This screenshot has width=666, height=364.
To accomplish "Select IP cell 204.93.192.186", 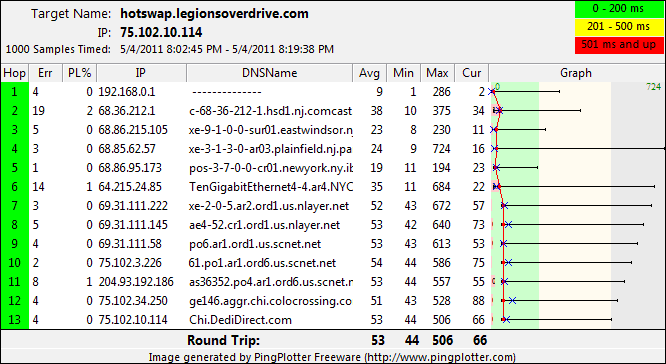I will (136, 282).
